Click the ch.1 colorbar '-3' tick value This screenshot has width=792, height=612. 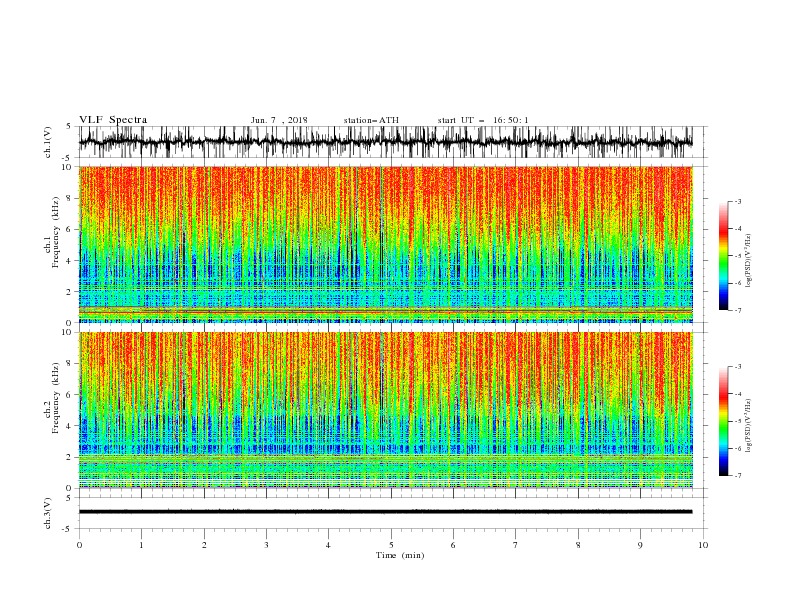tap(738, 201)
